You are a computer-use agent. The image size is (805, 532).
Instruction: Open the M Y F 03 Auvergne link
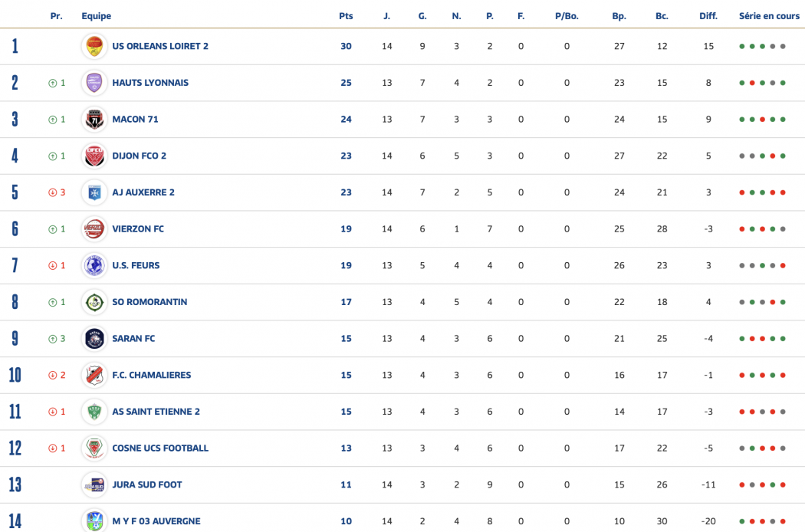156,521
